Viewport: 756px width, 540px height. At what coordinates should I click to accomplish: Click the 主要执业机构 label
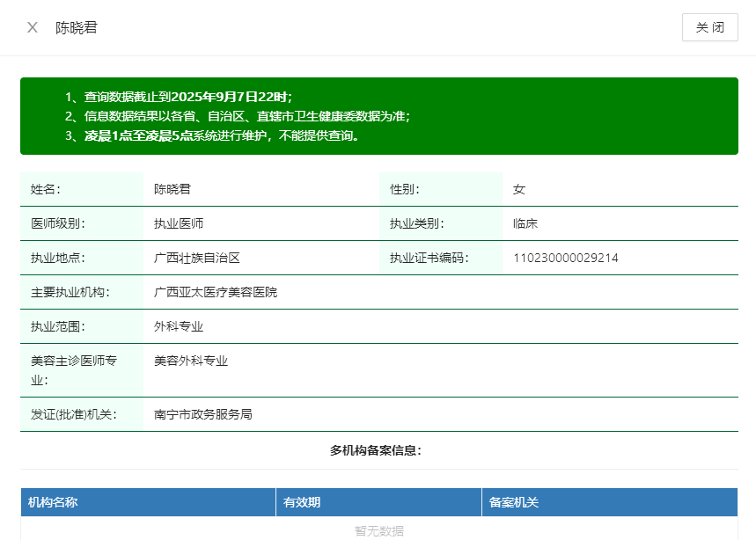[x=70, y=292]
